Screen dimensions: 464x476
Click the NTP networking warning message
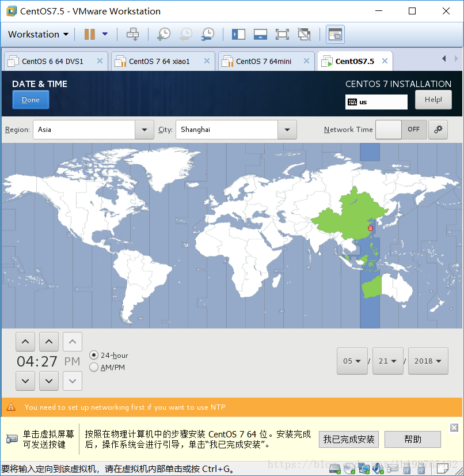(x=125, y=407)
